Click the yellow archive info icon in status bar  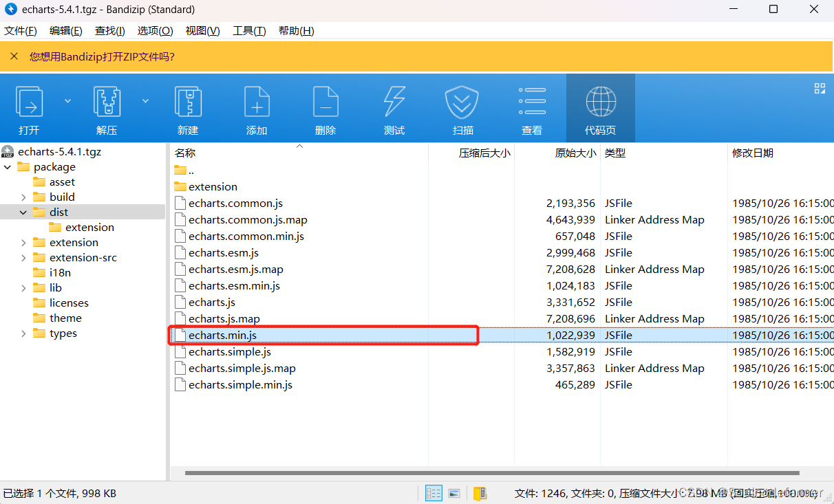[x=480, y=493]
